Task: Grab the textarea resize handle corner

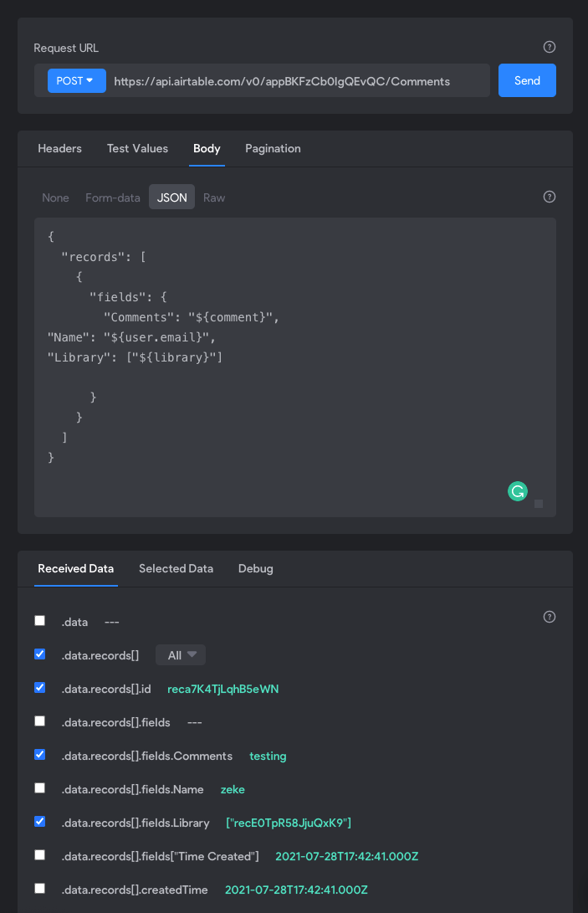Action: click(539, 504)
